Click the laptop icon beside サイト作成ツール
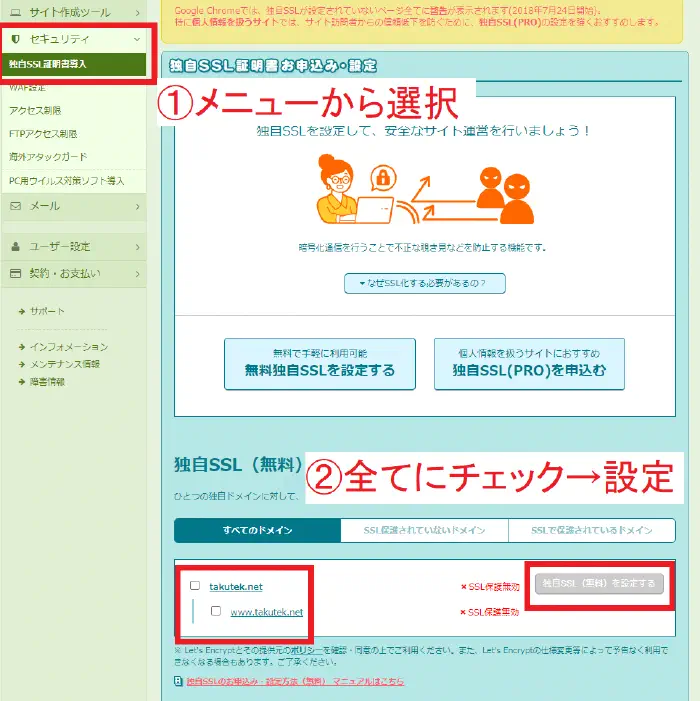700x701 pixels. tap(16, 12)
